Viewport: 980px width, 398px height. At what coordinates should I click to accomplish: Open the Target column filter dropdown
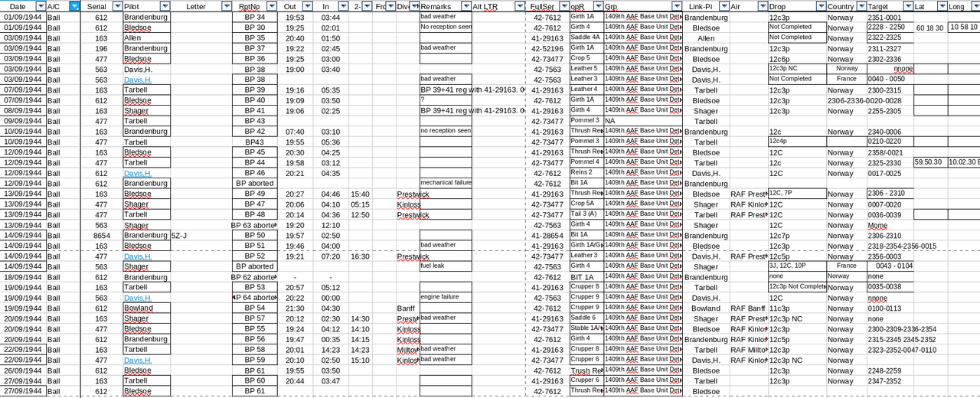tap(908, 6)
